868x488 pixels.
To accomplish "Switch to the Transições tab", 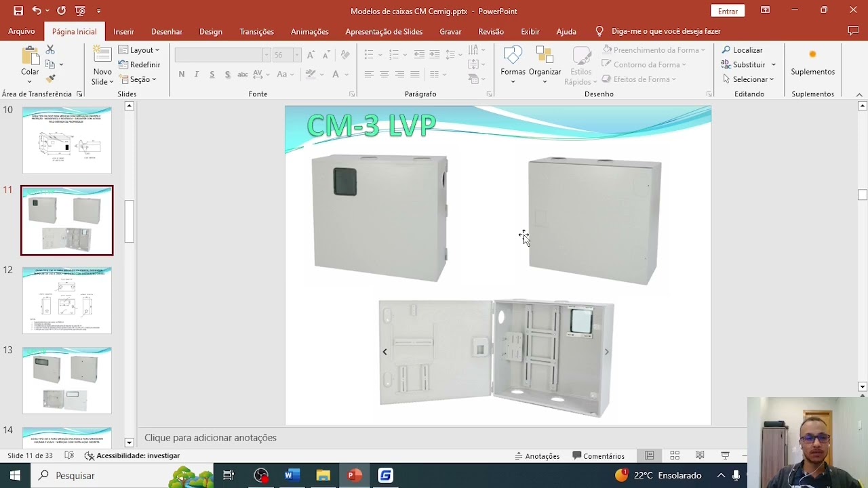I will 256,32.
